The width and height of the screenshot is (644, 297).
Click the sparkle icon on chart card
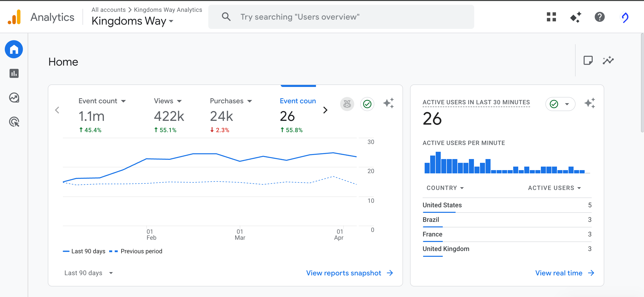tap(388, 103)
